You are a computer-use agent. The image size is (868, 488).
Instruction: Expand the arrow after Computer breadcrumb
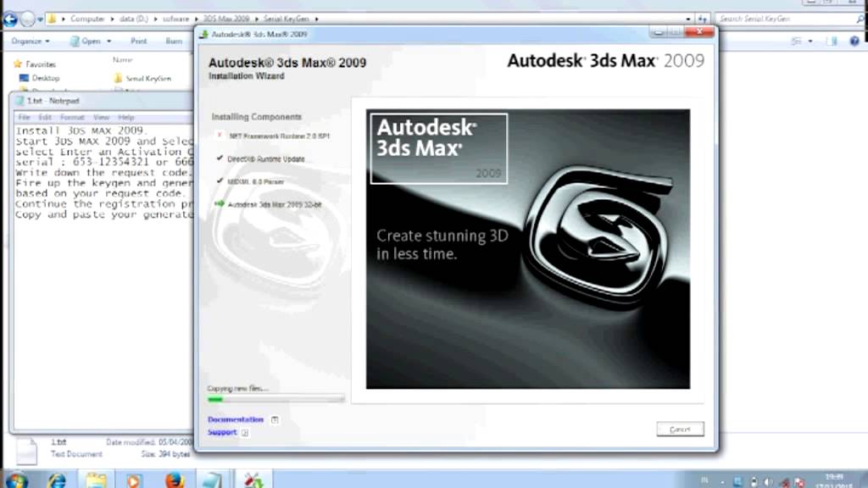pos(112,19)
